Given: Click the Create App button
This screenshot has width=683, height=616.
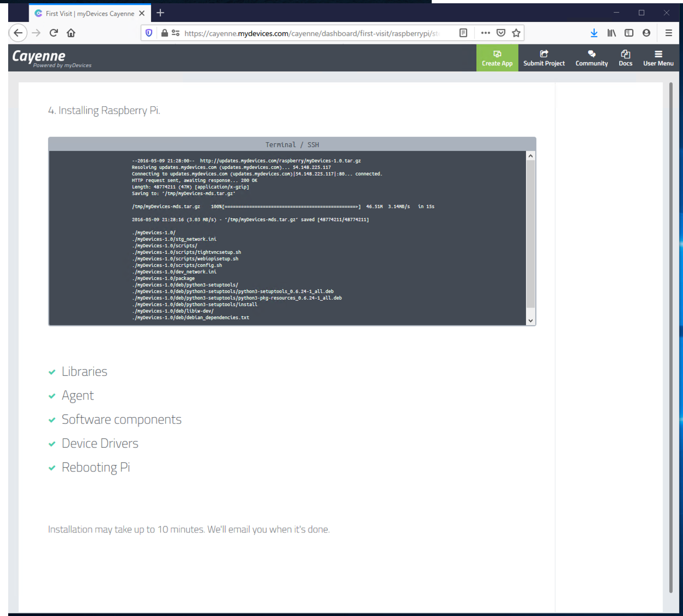Looking at the screenshot, I should point(497,58).
